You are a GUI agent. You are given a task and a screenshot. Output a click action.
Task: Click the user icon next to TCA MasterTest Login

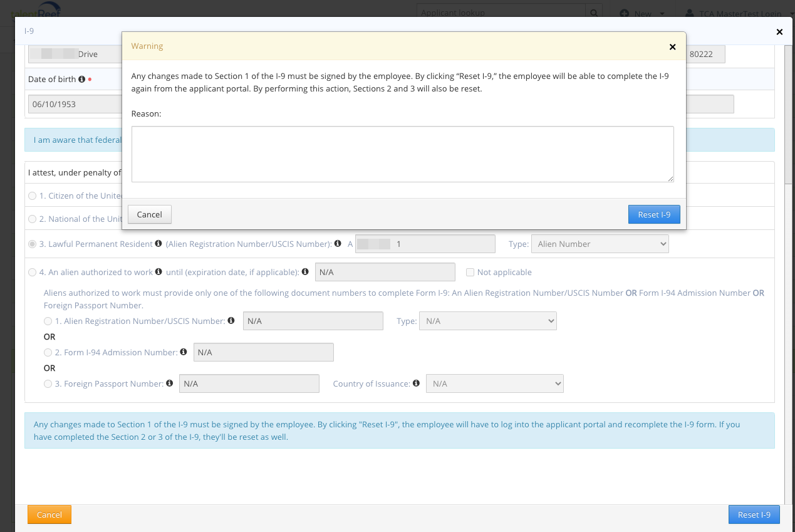point(689,13)
